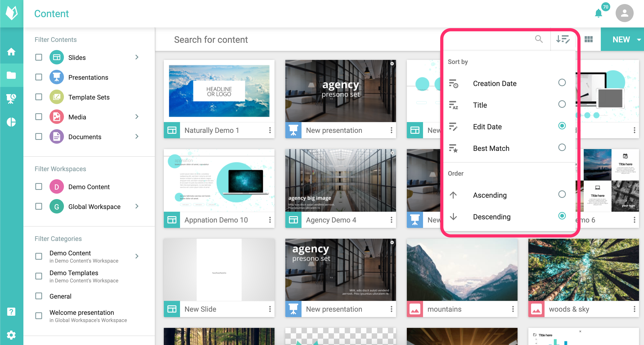The image size is (644, 345).
Task: Click the Demo Content workspace D avatar
Action: point(56,187)
